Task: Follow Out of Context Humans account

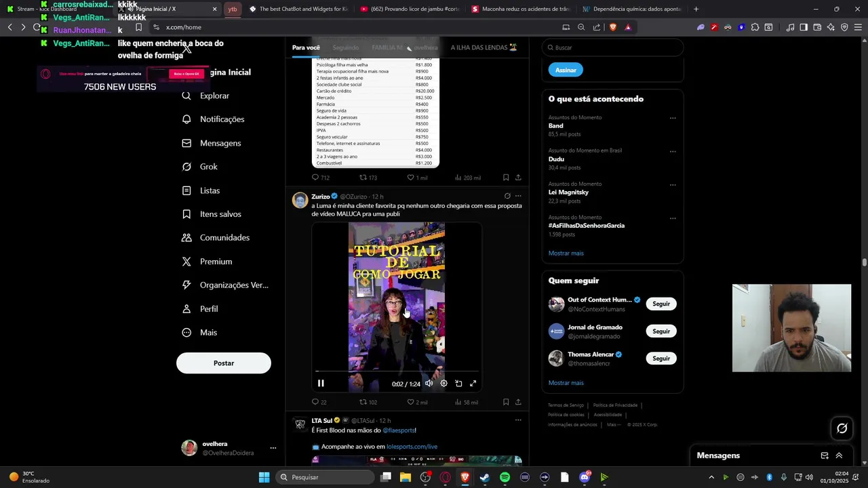Action: click(661, 304)
